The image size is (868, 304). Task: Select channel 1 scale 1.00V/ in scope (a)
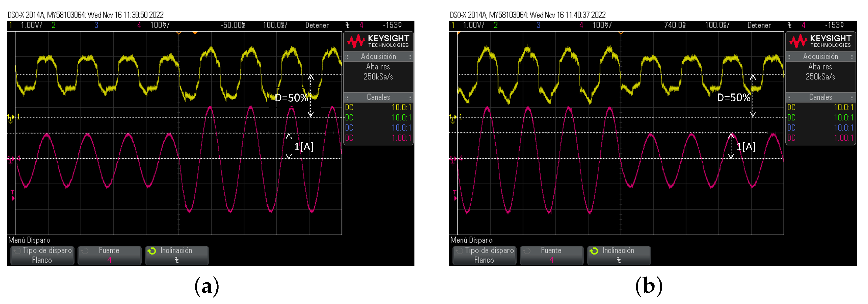[x=31, y=25]
